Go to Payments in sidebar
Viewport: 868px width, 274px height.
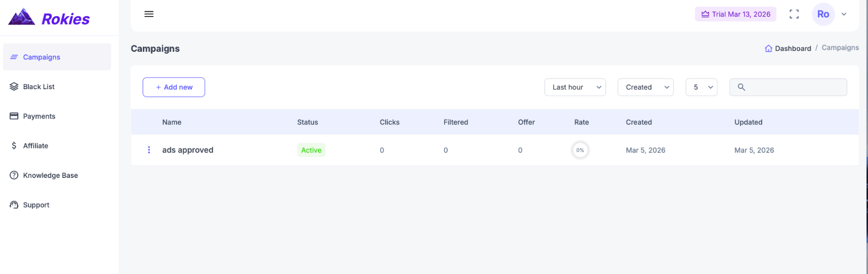click(39, 116)
